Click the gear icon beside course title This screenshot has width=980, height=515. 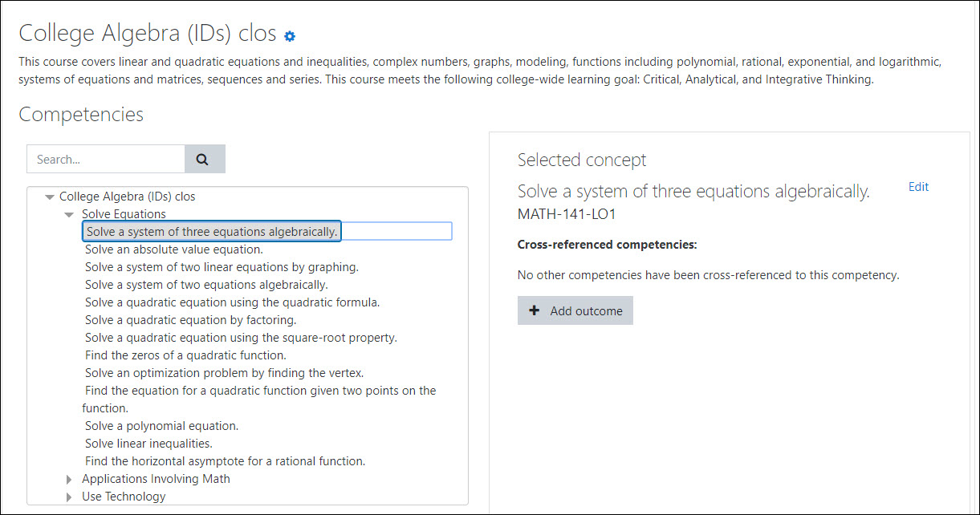point(290,36)
